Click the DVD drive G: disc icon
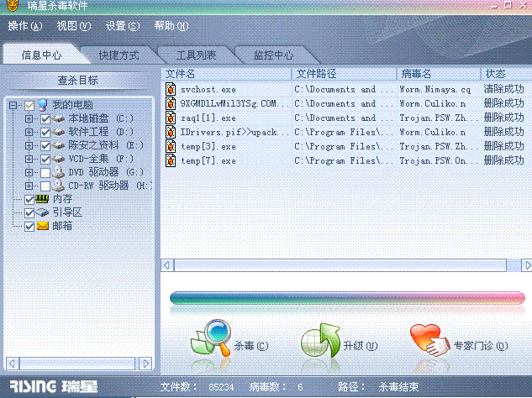The width and height of the screenshot is (532, 398). coord(58,172)
